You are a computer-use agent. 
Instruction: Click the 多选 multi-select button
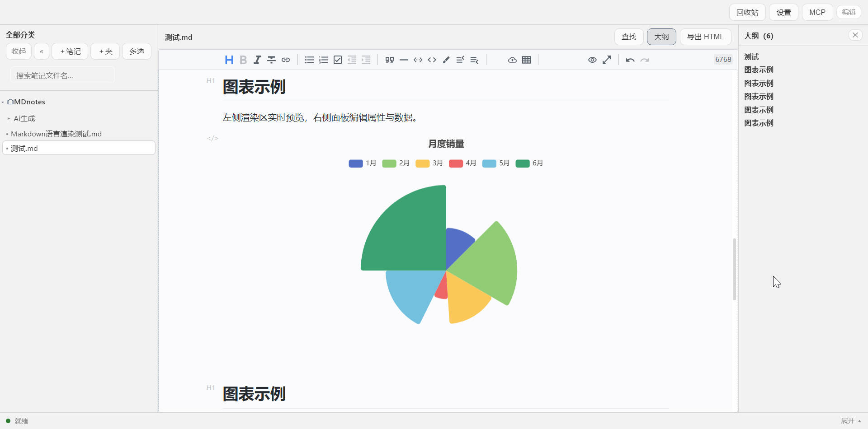137,51
